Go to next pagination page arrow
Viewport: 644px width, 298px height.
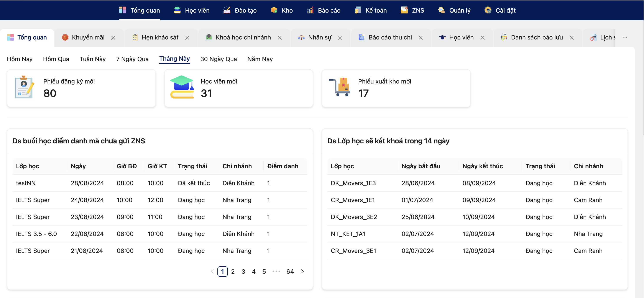[302, 271]
